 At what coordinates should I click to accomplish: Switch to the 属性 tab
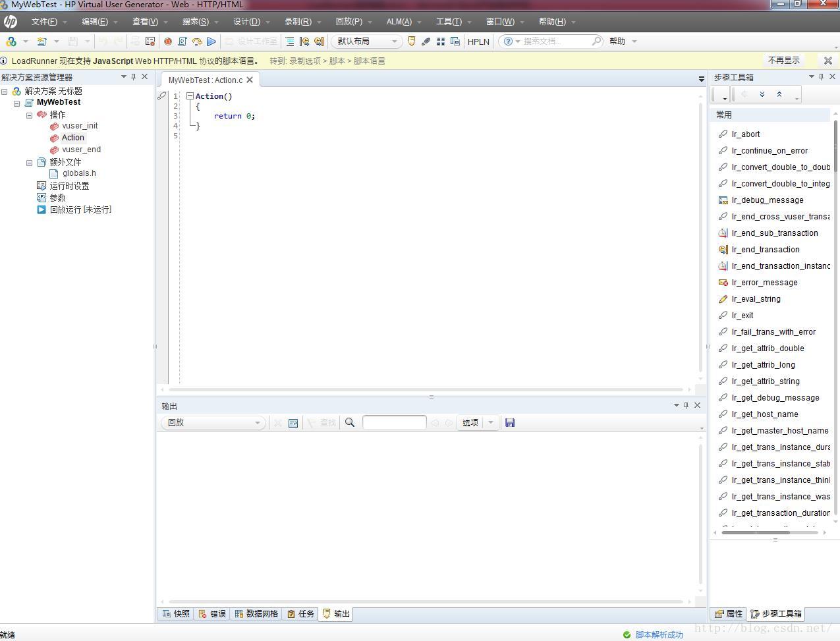pyautogui.click(x=729, y=614)
